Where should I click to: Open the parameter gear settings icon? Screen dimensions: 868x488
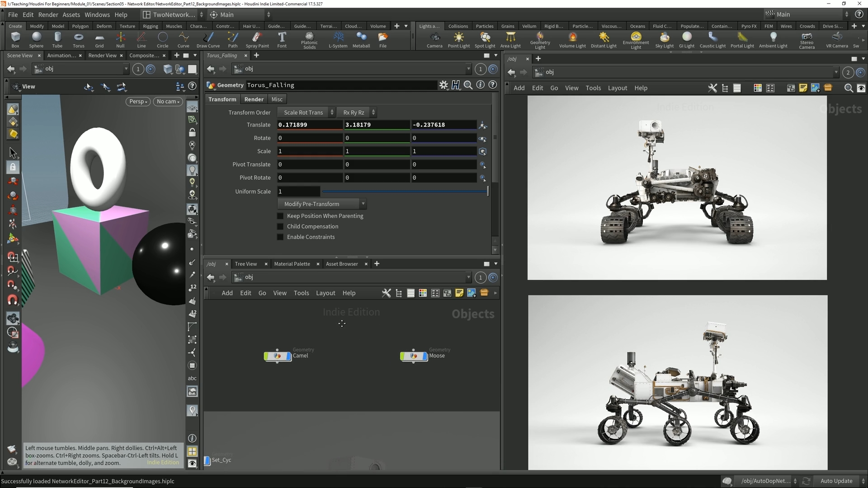point(443,85)
